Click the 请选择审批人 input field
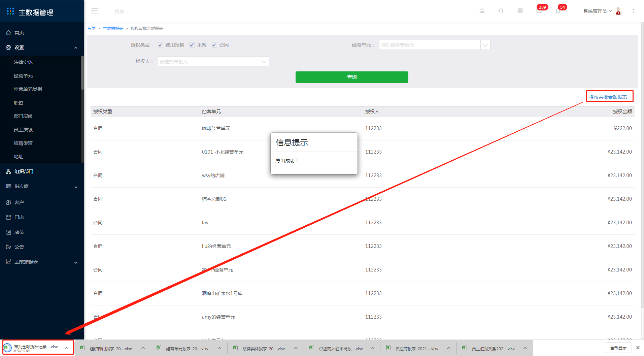The width and height of the screenshot is (644, 356). 208,61
